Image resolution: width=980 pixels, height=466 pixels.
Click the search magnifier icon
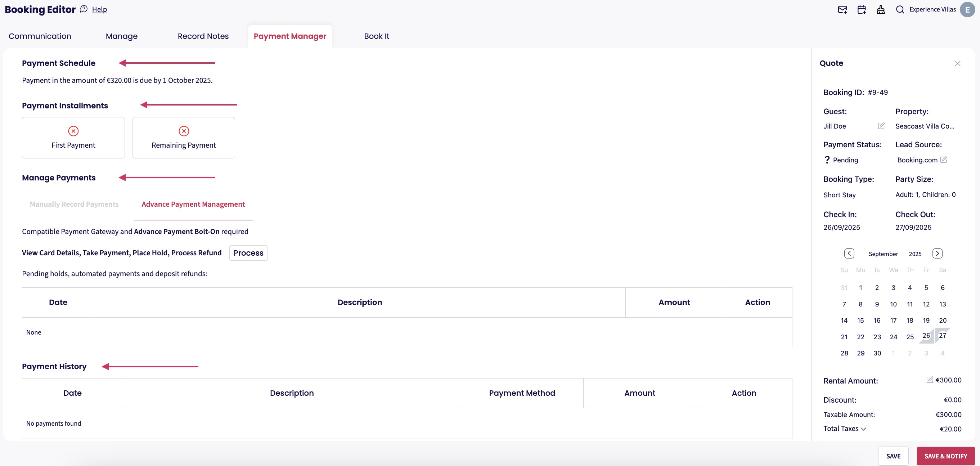coord(900,9)
